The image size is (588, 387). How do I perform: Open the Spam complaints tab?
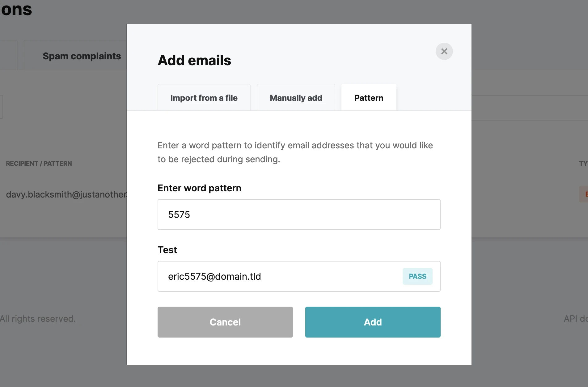[x=82, y=56]
